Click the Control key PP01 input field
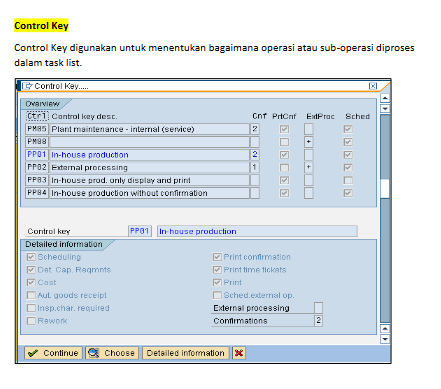The height and width of the screenshot is (389, 441). pos(140,231)
